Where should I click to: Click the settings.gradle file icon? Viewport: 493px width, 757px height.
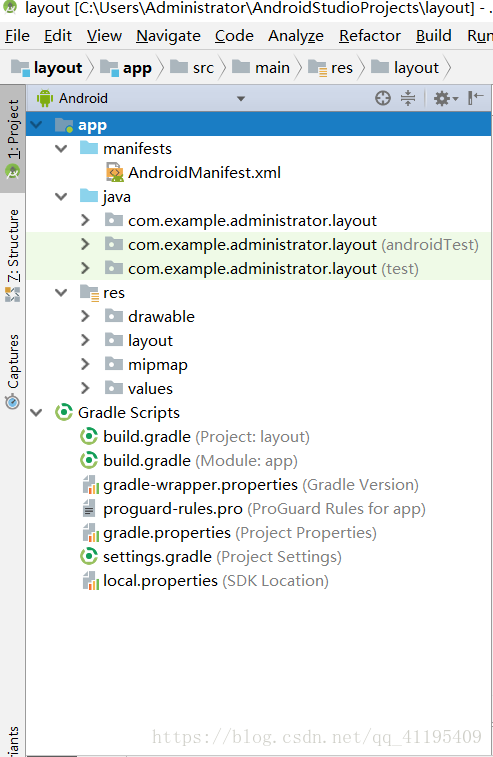pyautogui.click(x=89, y=557)
